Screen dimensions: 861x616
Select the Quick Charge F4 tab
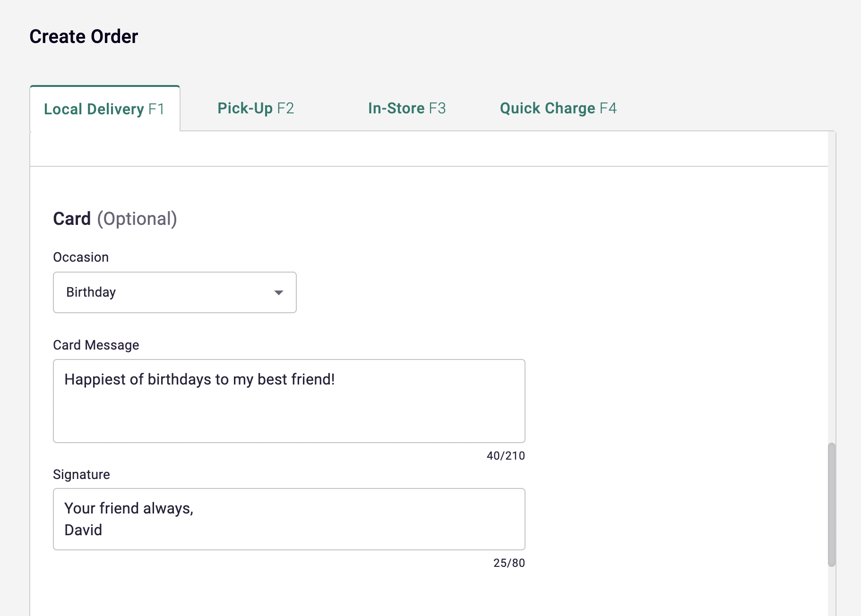click(558, 108)
